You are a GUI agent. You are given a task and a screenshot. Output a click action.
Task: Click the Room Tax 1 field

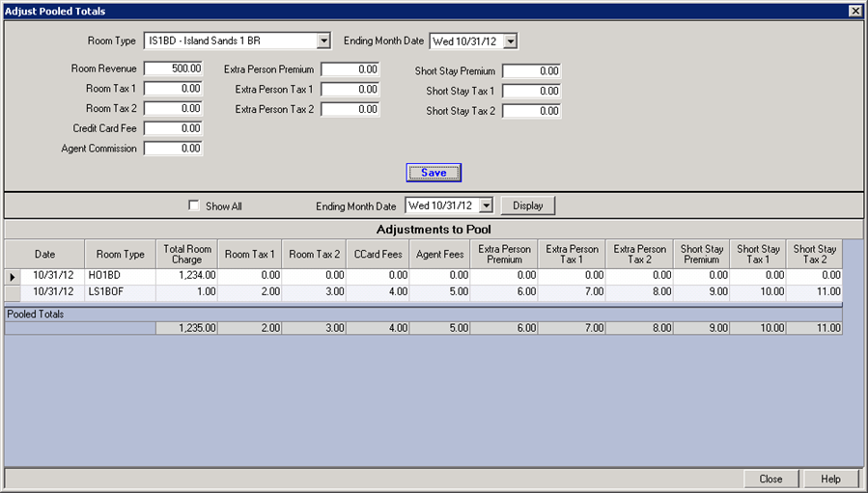[x=173, y=89]
